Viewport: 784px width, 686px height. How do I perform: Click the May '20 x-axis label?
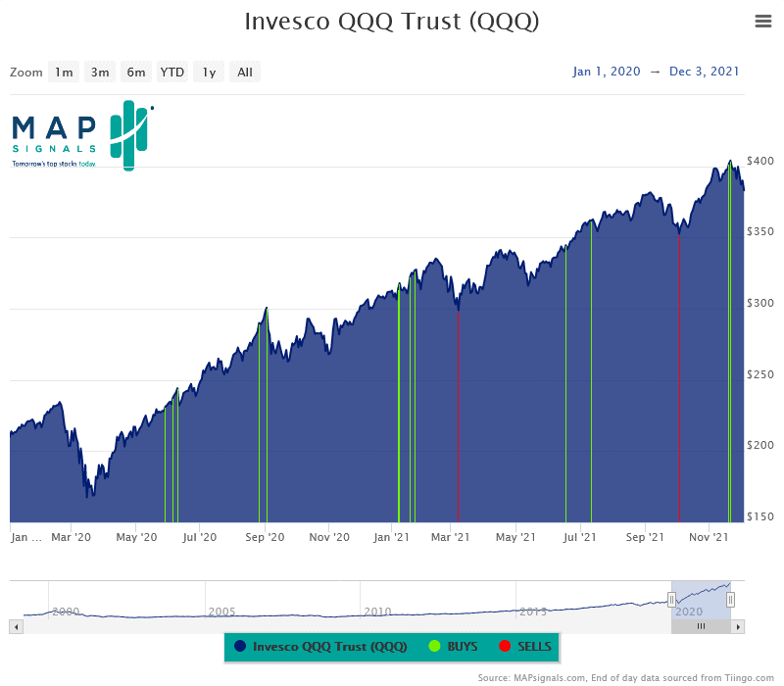pyautogui.click(x=136, y=537)
